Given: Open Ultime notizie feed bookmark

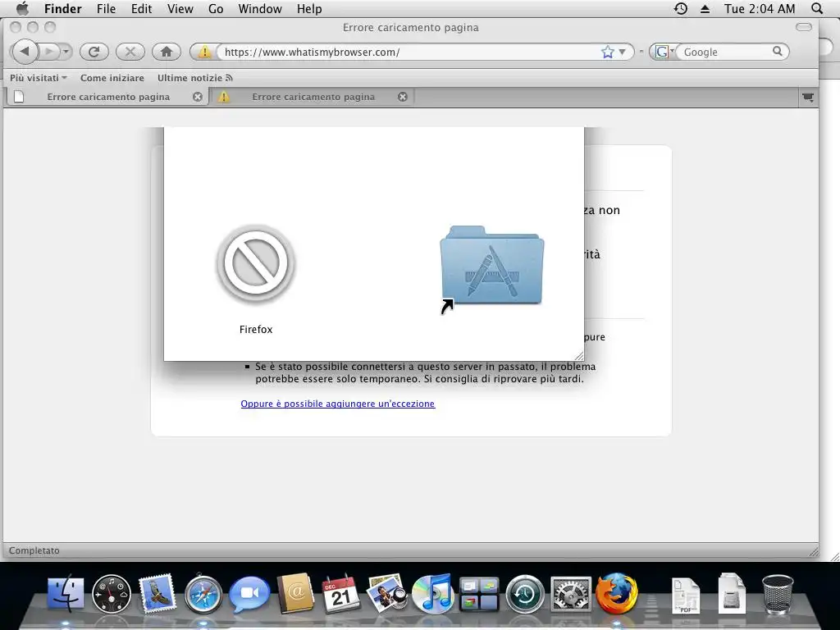Looking at the screenshot, I should pyautogui.click(x=195, y=78).
